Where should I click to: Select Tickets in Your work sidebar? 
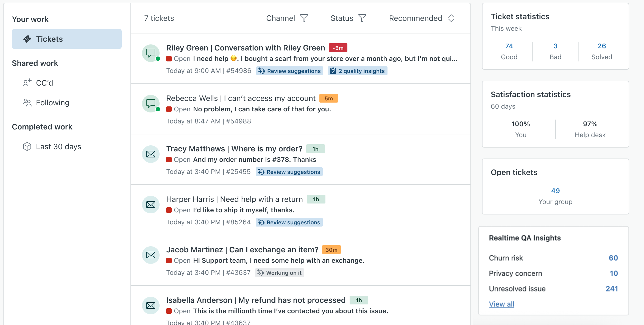[x=67, y=39]
